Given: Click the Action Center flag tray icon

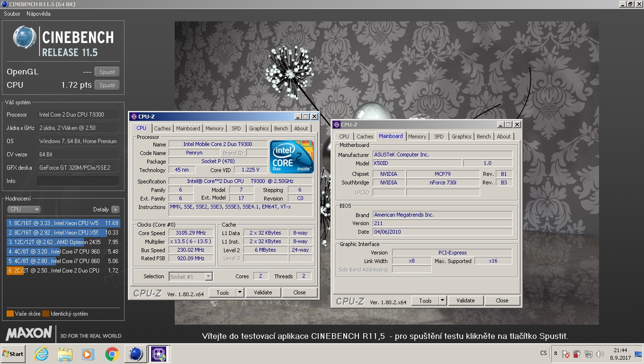Looking at the screenshot, I should click(566, 354).
